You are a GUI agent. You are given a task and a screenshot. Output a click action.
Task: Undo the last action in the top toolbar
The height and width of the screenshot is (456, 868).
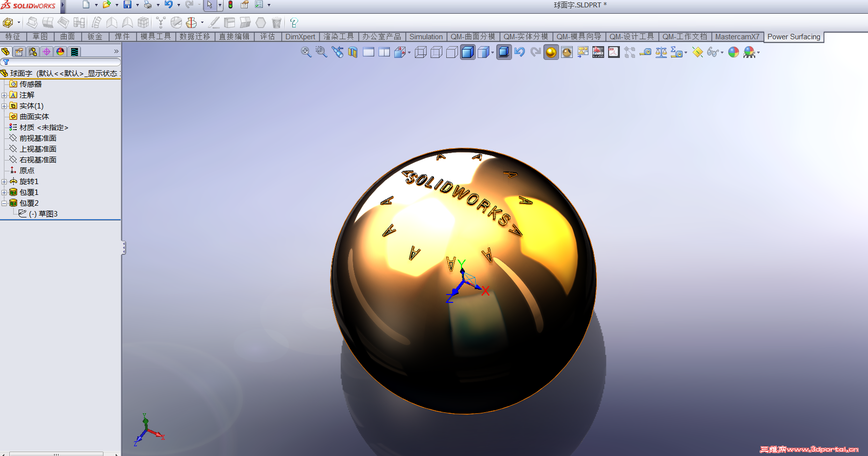coord(169,5)
